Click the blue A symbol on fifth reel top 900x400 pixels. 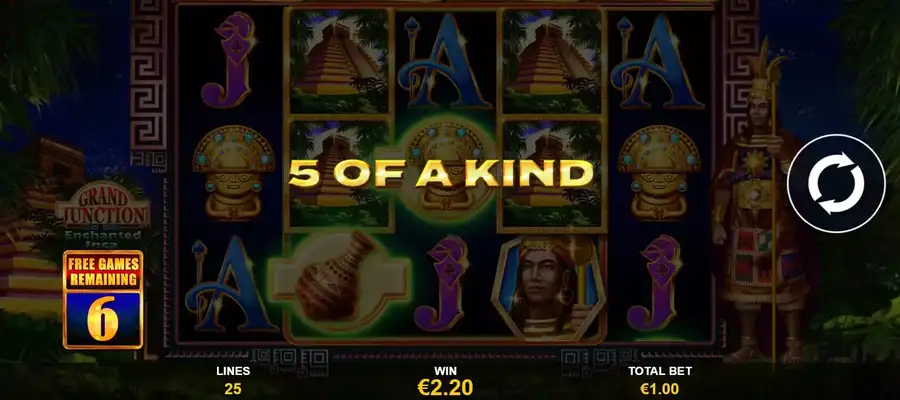[658, 61]
